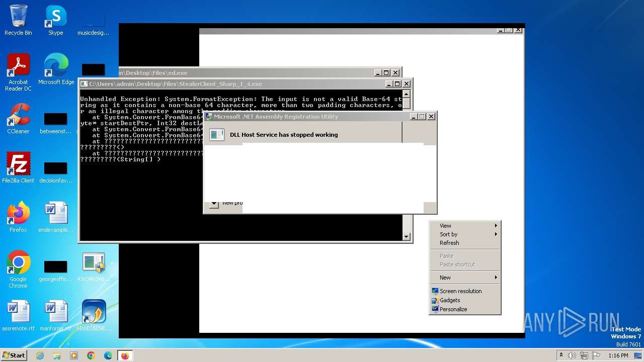The width and height of the screenshot is (644, 362).
Task: Open Windows Explorer from the taskbar
Action: point(57,355)
